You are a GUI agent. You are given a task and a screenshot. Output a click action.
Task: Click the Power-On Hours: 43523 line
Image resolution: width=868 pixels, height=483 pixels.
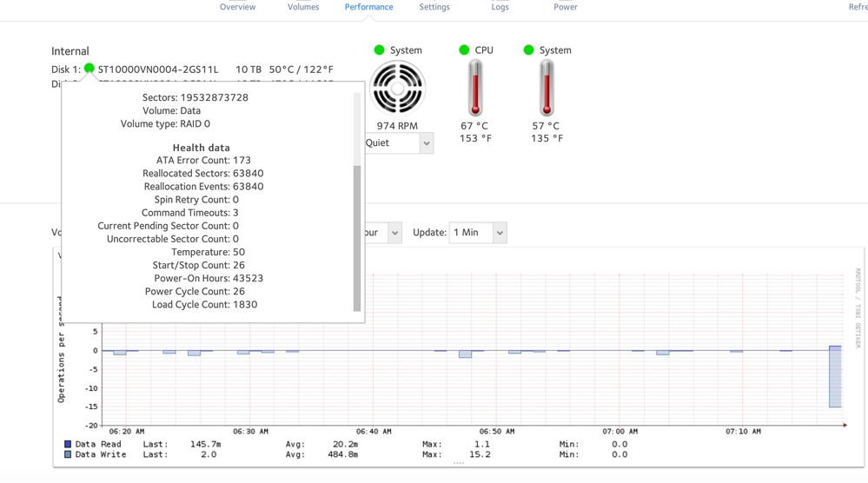(209, 278)
